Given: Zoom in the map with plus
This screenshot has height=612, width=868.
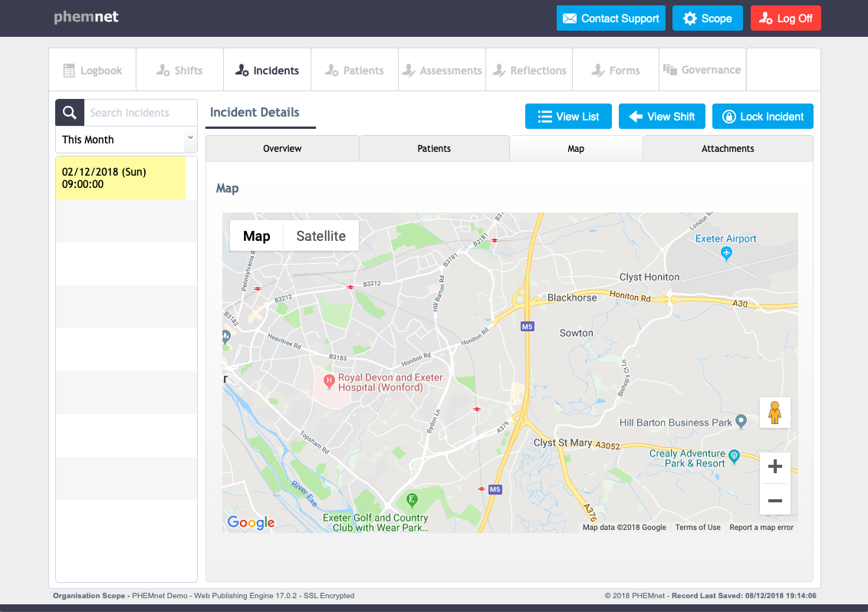Looking at the screenshot, I should tap(775, 466).
